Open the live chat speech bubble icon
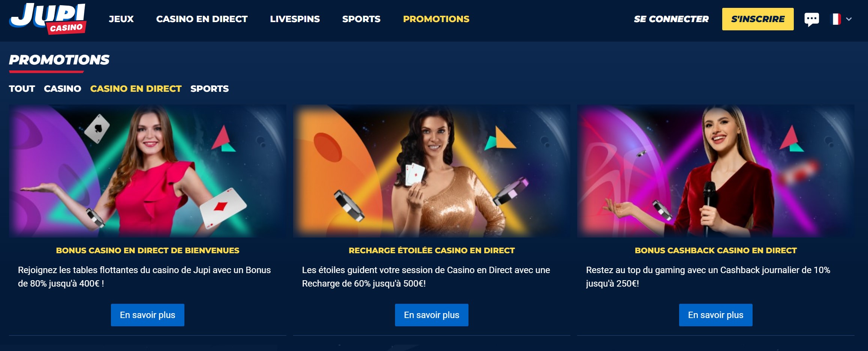The image size is (868, 351). [x=812, y=19]
